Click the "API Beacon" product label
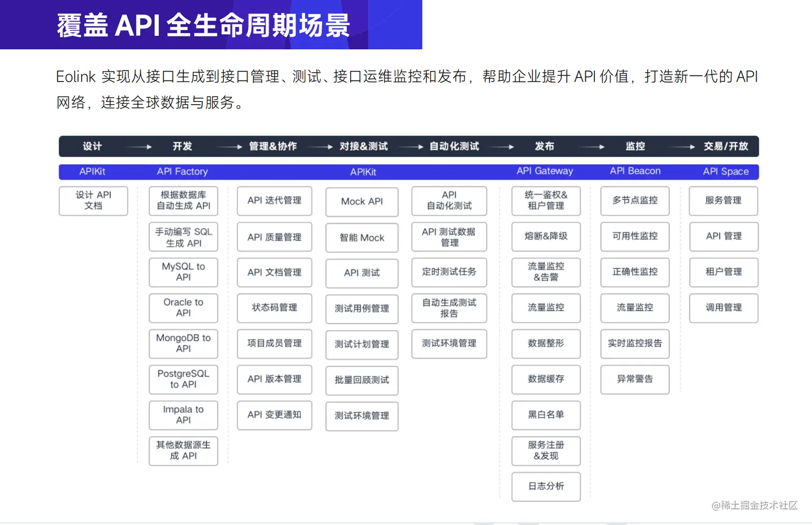 [635, 171]
